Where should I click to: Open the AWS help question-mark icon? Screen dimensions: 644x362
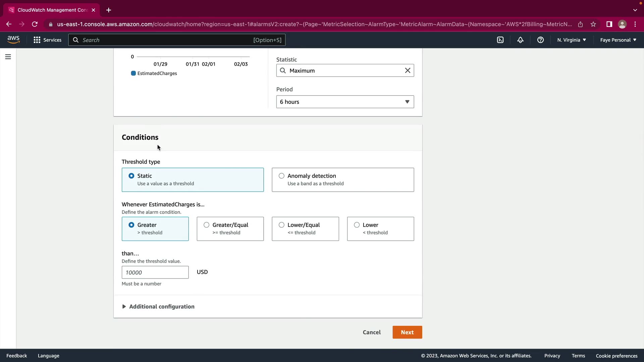(540, 40)
